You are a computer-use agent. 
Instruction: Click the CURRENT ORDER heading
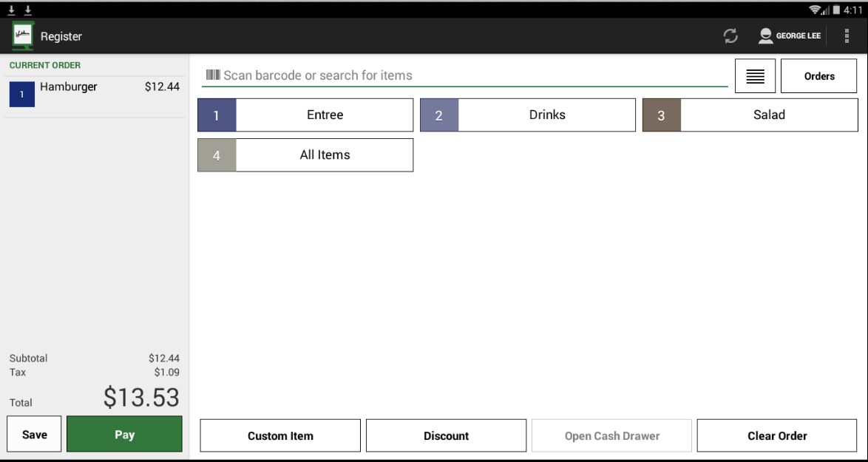point(45,65)
